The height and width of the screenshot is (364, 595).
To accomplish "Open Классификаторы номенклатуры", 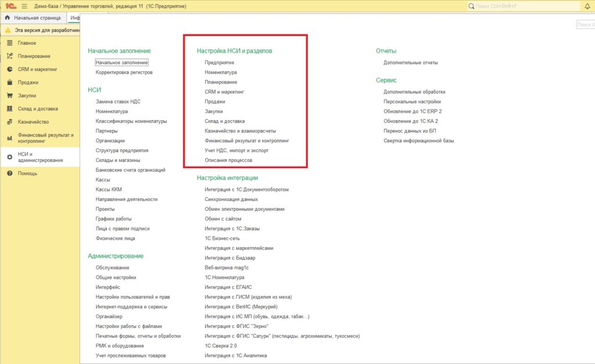I will (x=131, y=121).
